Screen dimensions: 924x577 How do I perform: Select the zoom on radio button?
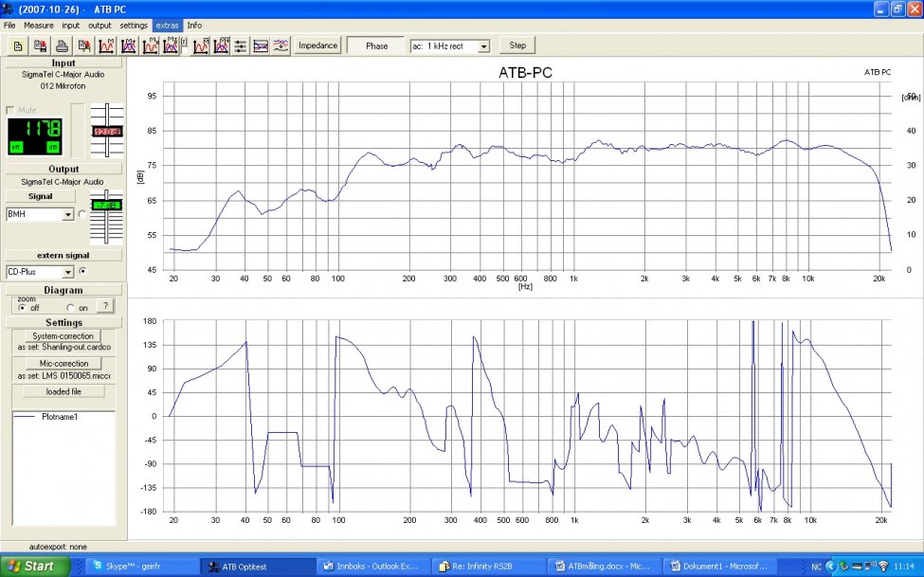(x=70, y=308)
